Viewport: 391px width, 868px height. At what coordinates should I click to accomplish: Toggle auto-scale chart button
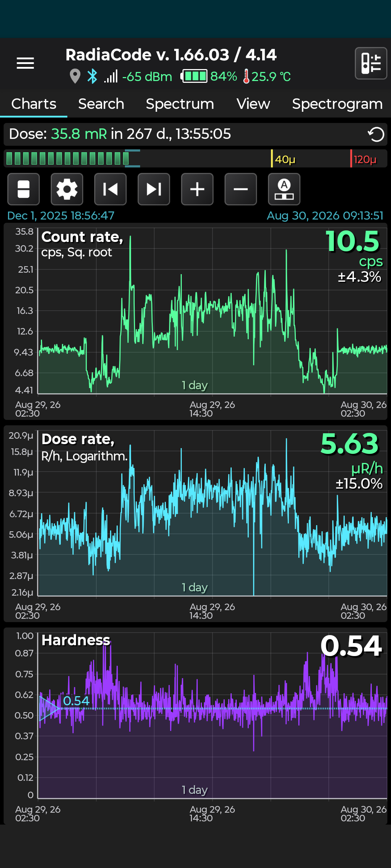coord(284,189)
